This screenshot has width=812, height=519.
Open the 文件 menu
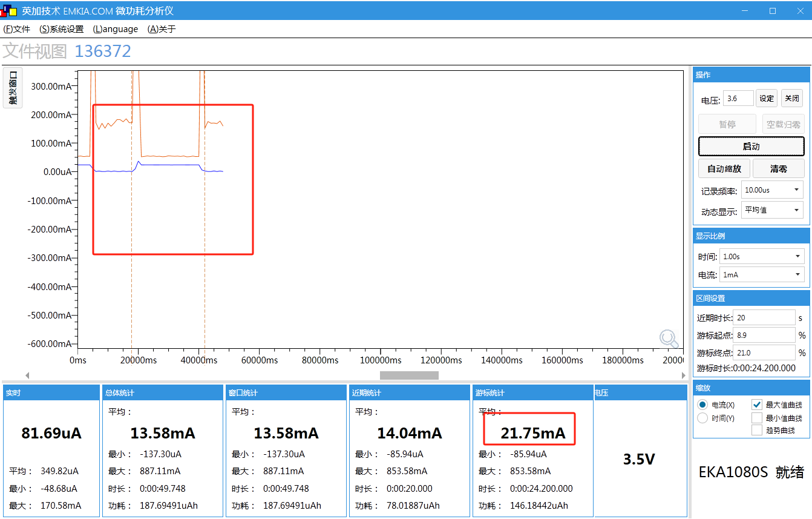(x=17, y=29)
